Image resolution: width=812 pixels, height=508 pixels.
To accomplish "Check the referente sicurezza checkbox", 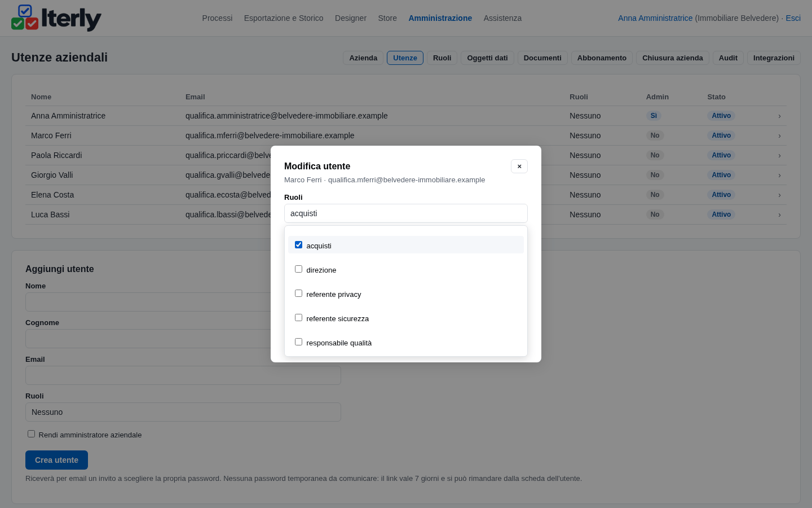I will click(299, 318).
